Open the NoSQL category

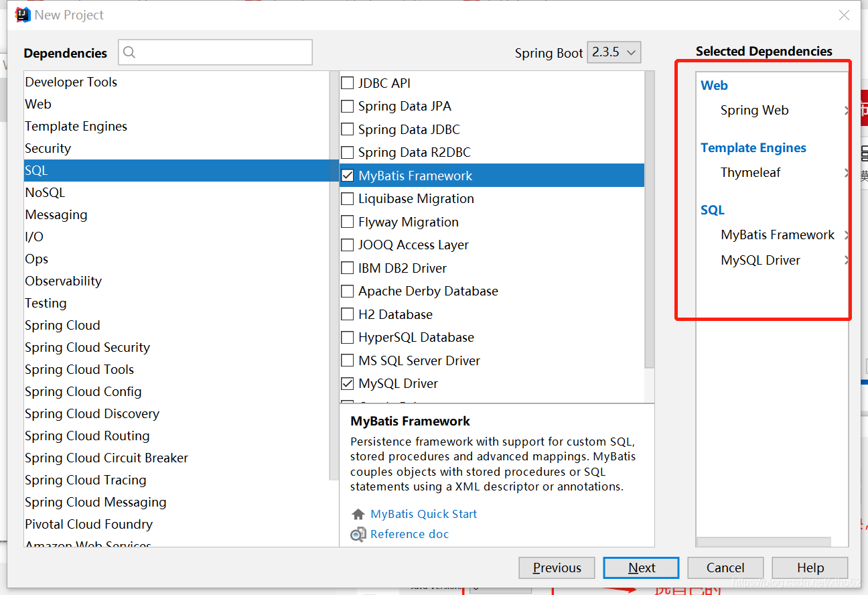point(177,192)
